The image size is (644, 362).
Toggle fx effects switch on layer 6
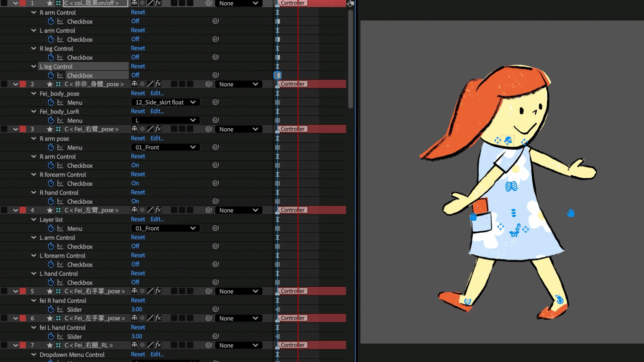[158, 318]
